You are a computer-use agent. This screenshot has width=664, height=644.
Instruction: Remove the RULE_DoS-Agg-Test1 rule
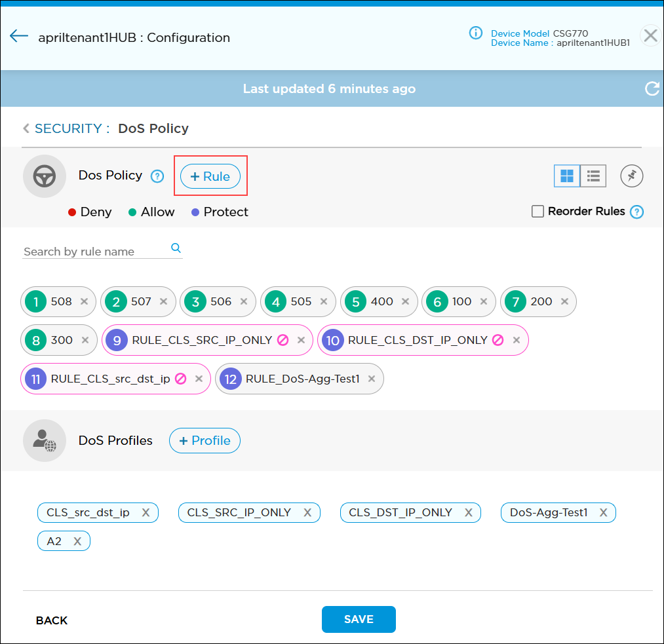coord(372,379)
